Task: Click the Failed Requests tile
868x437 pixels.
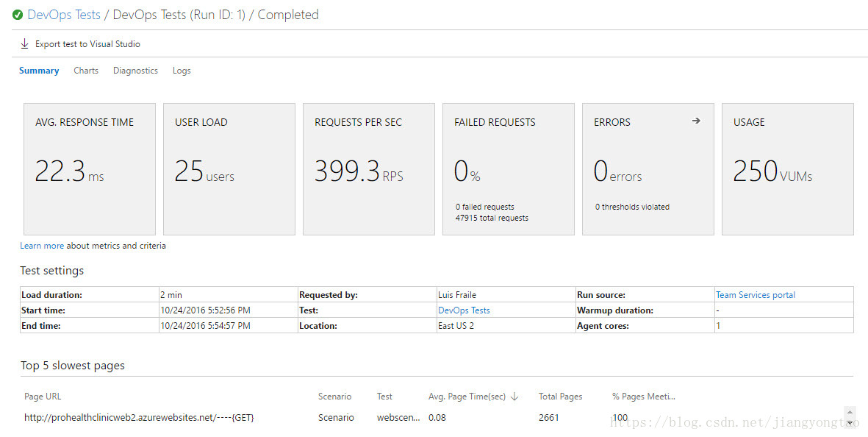Action: pyautogui.click(x=508, y=169)
